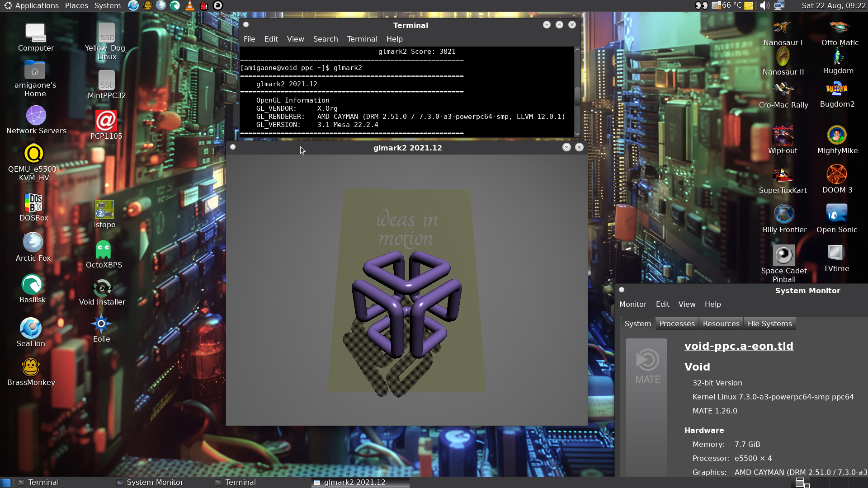Open the Monitor menu in System Monitor
The height and width of the screenshot is (488, 868).
tap(633, 304)
